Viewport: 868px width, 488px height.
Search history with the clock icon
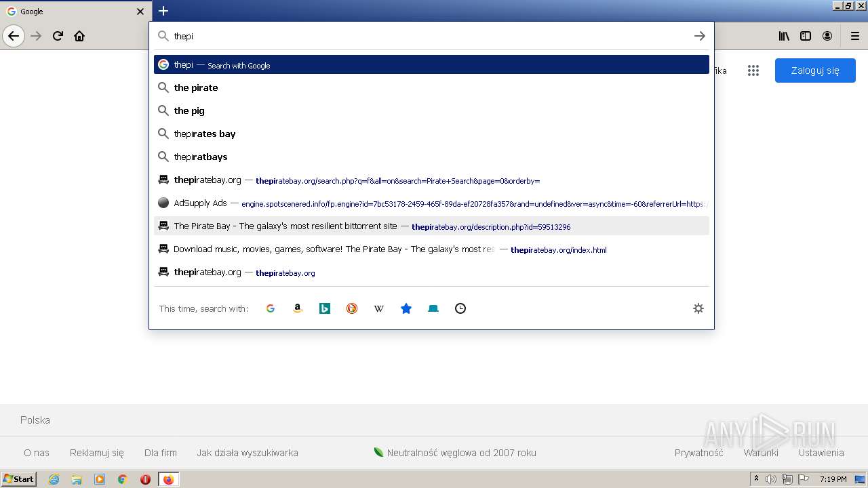pyautogui.click(x=460, y=308)
